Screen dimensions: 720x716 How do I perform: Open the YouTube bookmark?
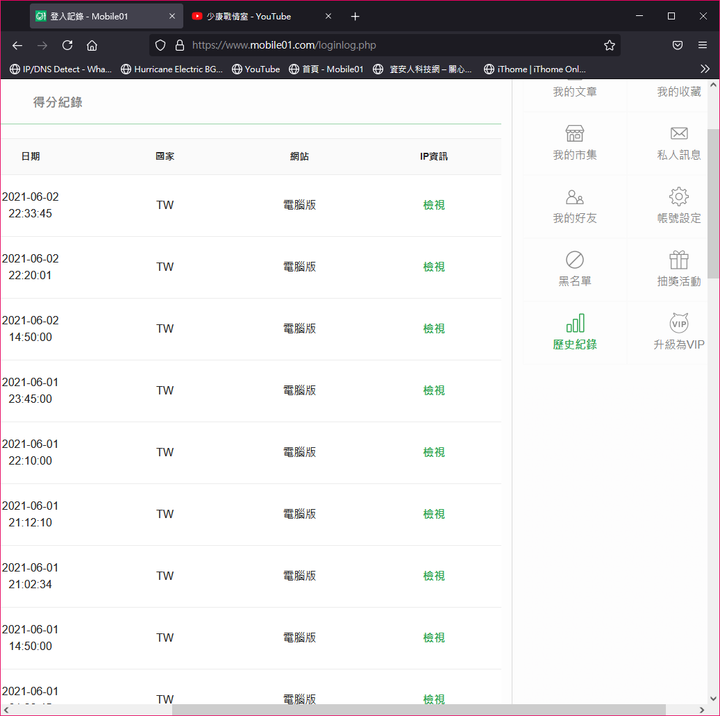point(256,69)
